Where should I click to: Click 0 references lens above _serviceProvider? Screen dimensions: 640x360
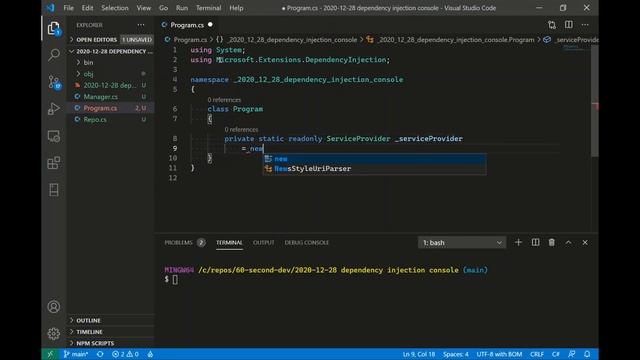[x=241, y=129]
